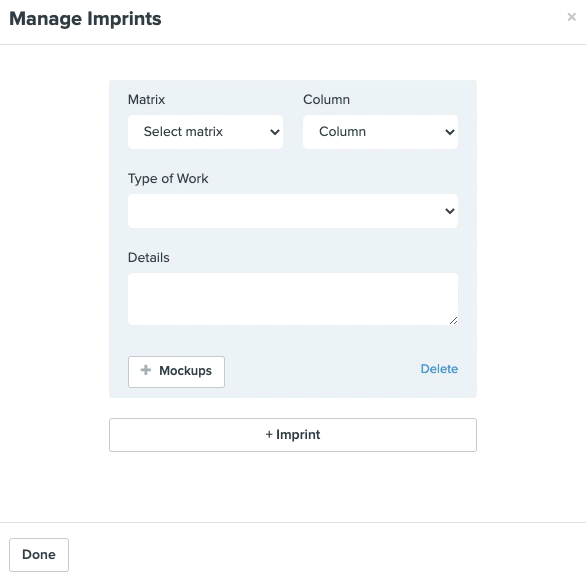Close the Manage Imprints dialog
Viewport: 586px width, 580px height.
coord(571,17)
